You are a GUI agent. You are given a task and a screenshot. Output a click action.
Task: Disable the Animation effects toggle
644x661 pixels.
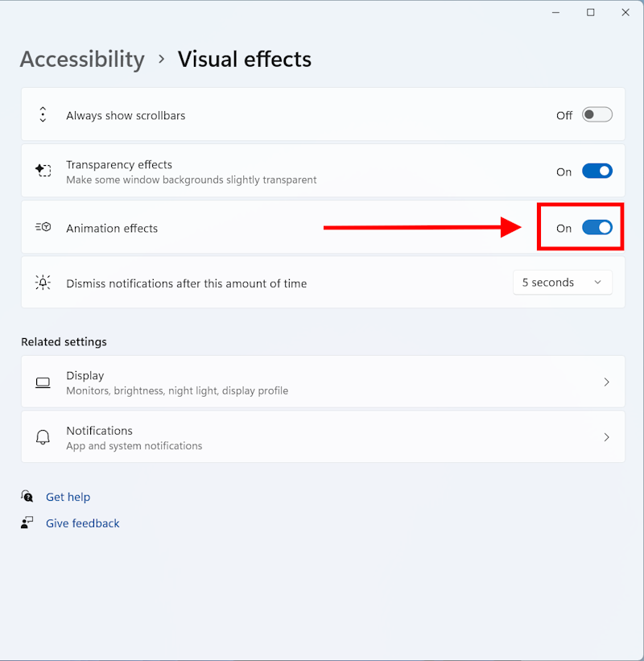coord(597,228)
